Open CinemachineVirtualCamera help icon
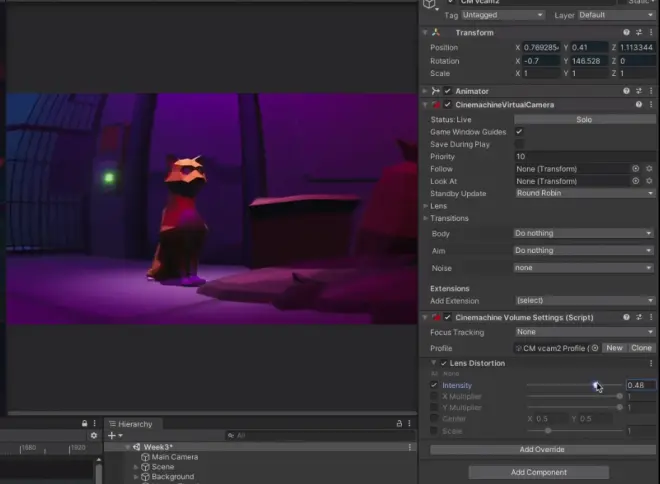660x484 pixels. click(639, 104)
